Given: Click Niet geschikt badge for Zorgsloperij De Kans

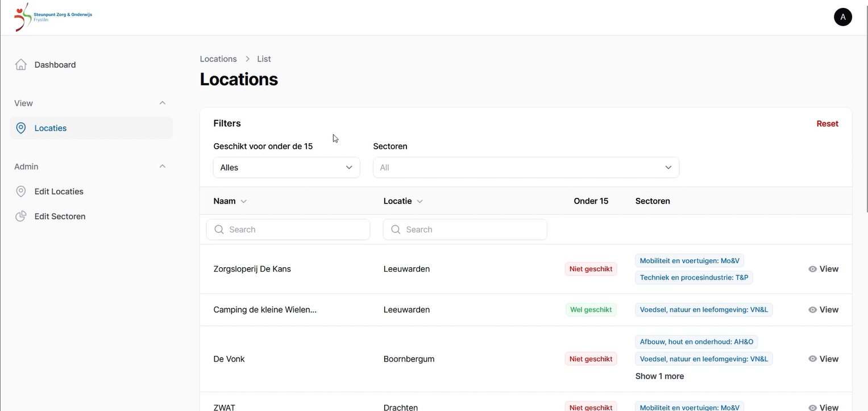Looking at the screenshot, I should [x=591, y=269].
